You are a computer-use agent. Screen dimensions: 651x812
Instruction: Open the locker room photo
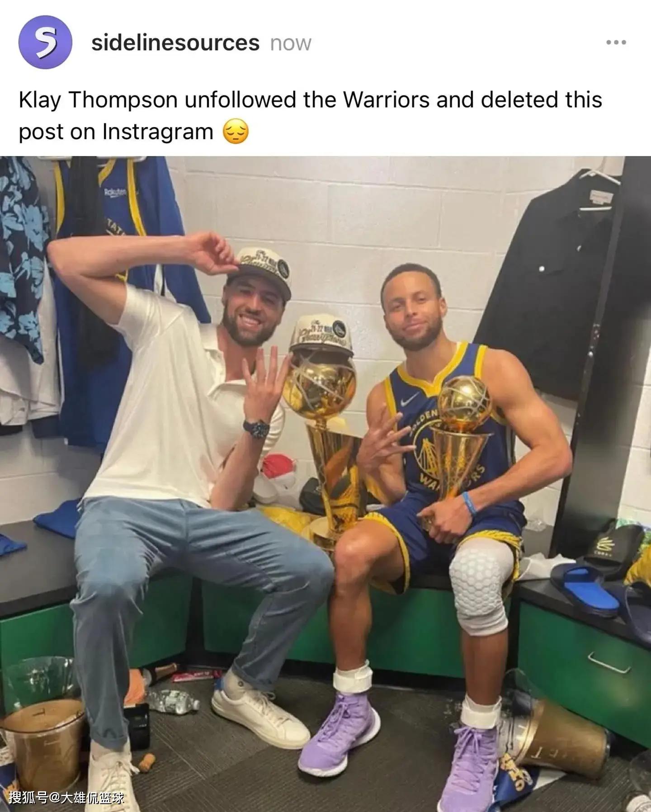pos(325,484)
